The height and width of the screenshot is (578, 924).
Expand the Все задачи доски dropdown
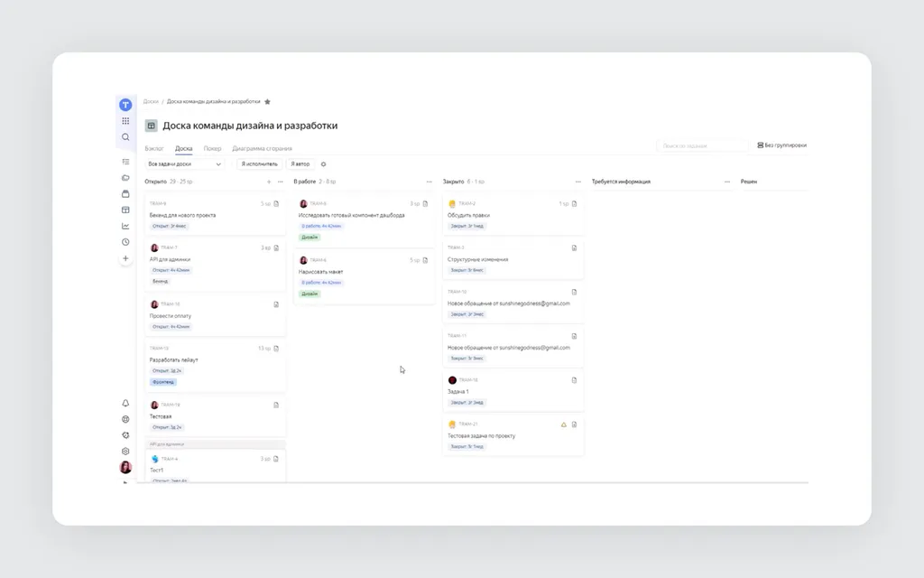[x=184, y=164]
